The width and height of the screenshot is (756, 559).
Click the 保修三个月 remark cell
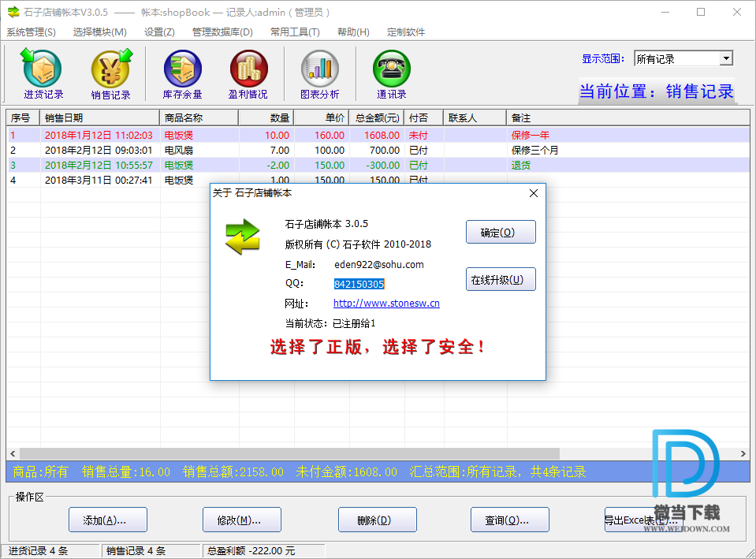534,150
